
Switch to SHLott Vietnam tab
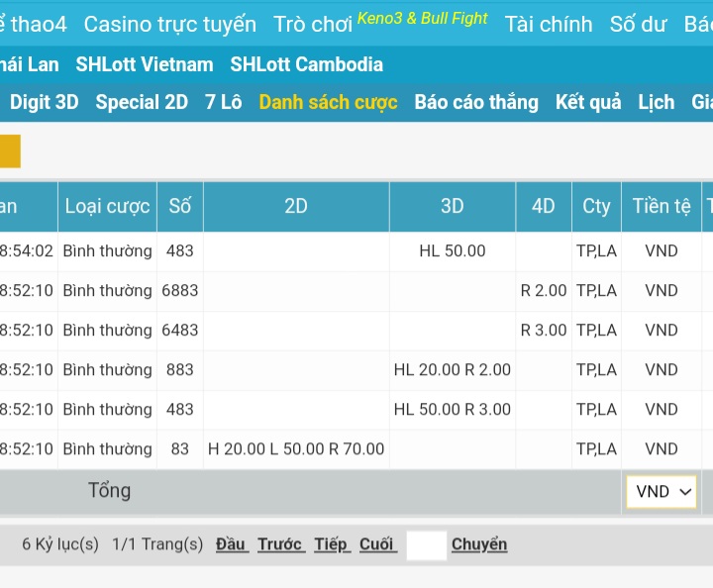145,64
